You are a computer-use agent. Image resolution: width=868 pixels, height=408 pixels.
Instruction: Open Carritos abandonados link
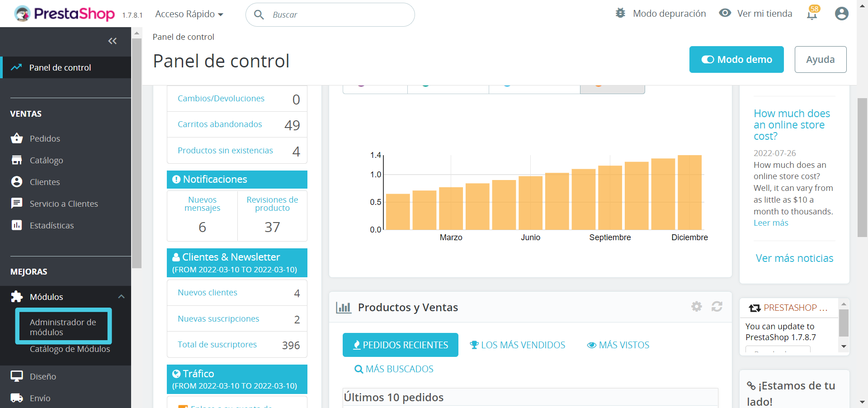point(220,124)
